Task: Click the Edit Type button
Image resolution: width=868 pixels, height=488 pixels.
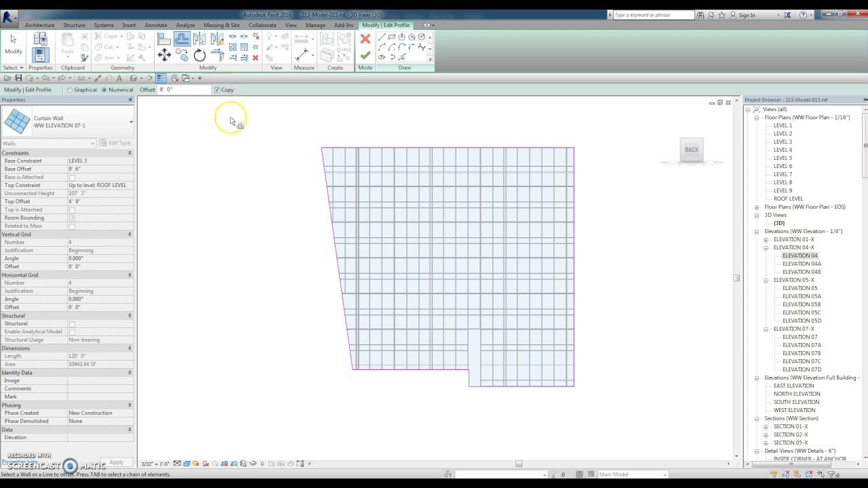Action: coord(115,143)
